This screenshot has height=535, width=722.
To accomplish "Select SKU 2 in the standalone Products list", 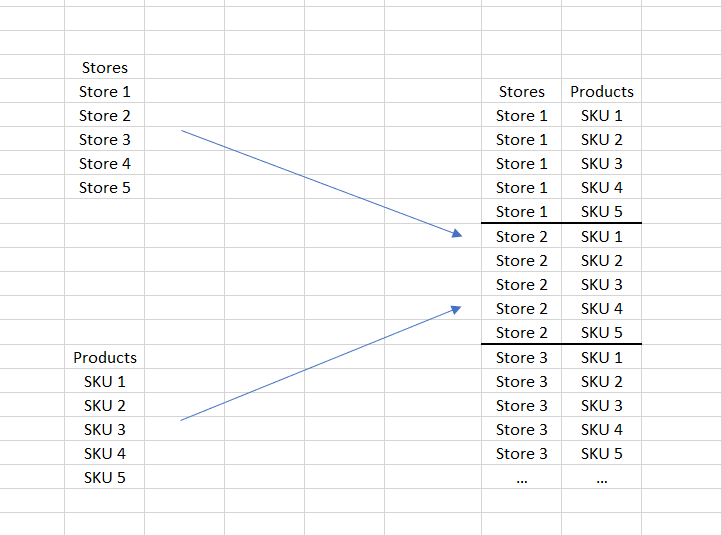I will coord(105,406).
